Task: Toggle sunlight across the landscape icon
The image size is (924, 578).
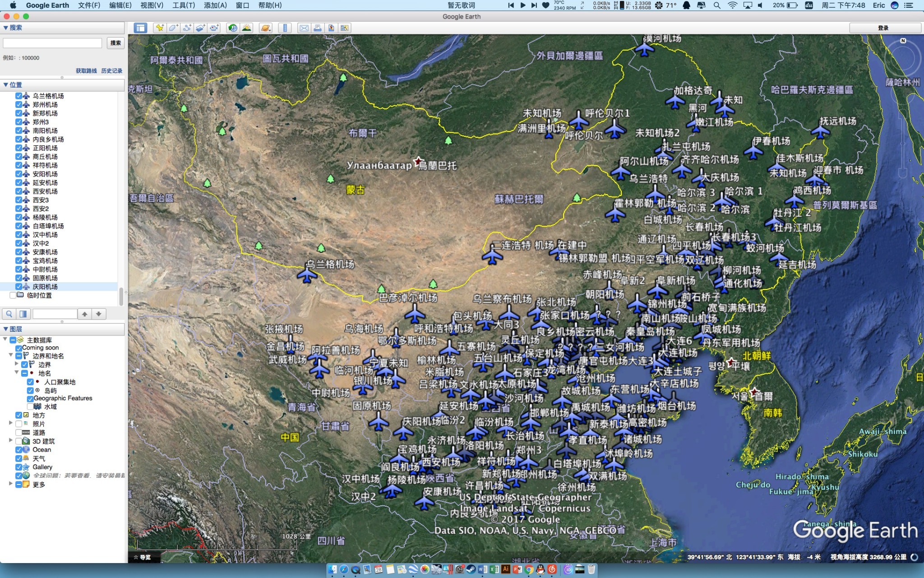Action: coord(246,28)
